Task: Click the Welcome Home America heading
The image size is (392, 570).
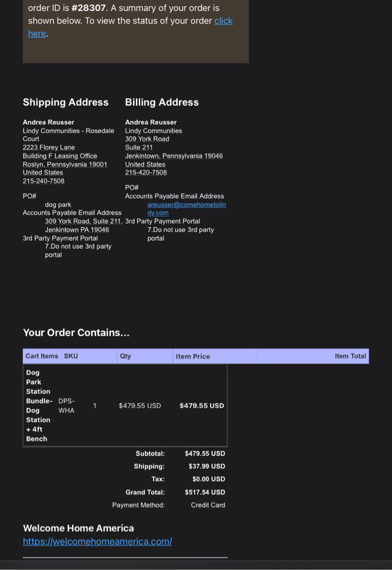Action: pyautogui.click(x=78, y=528)
